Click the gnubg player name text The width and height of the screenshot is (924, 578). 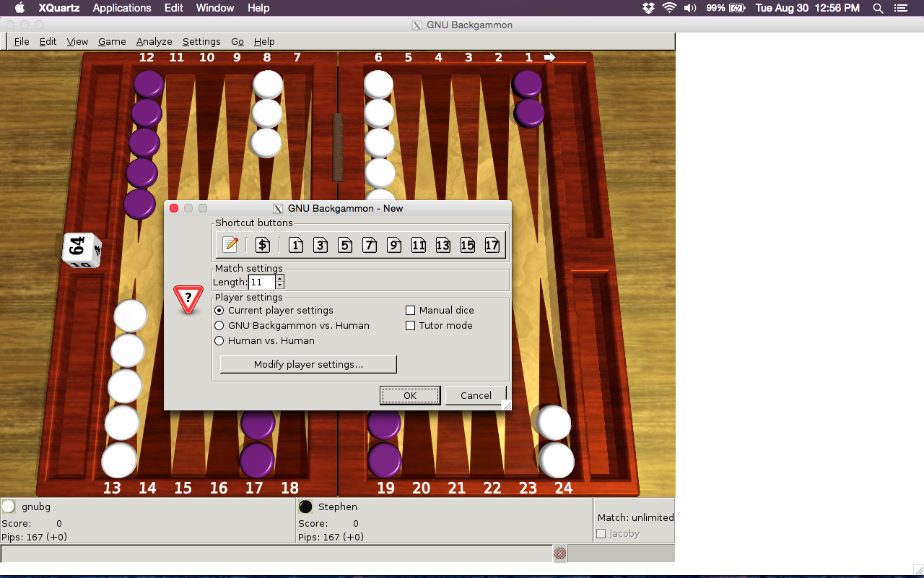point(36,507)
